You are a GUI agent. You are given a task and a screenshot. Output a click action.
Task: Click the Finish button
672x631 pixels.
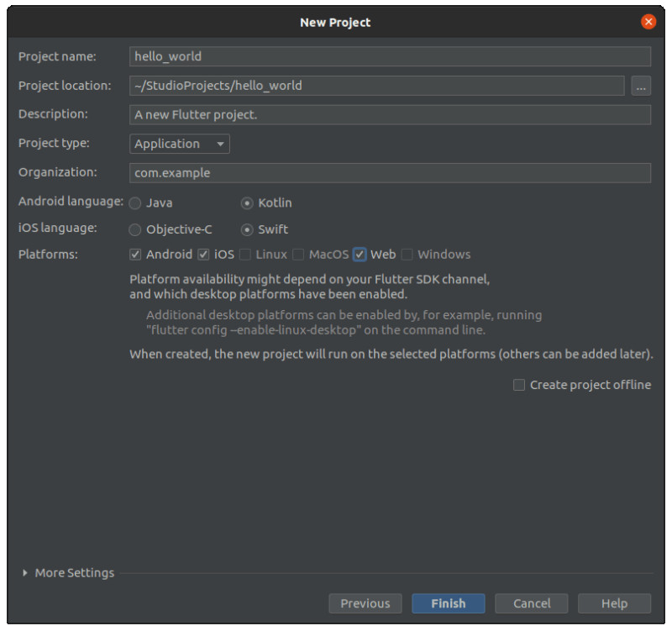(449, 603)
